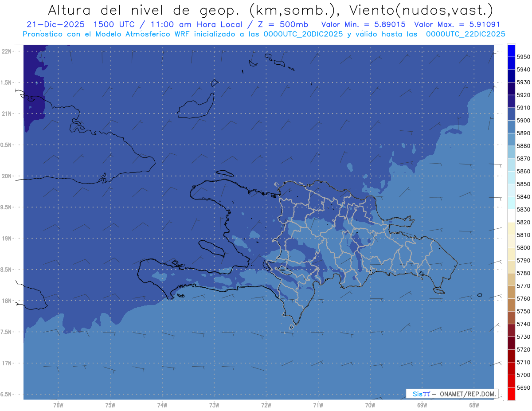
Task: Pick the bright blue swatch above 5950
Action: point(511,51)
